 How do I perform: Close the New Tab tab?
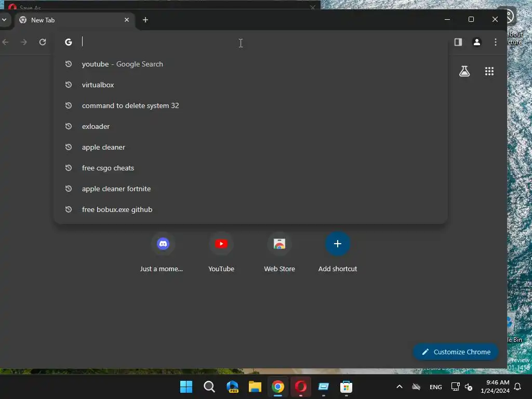[127, 20]
